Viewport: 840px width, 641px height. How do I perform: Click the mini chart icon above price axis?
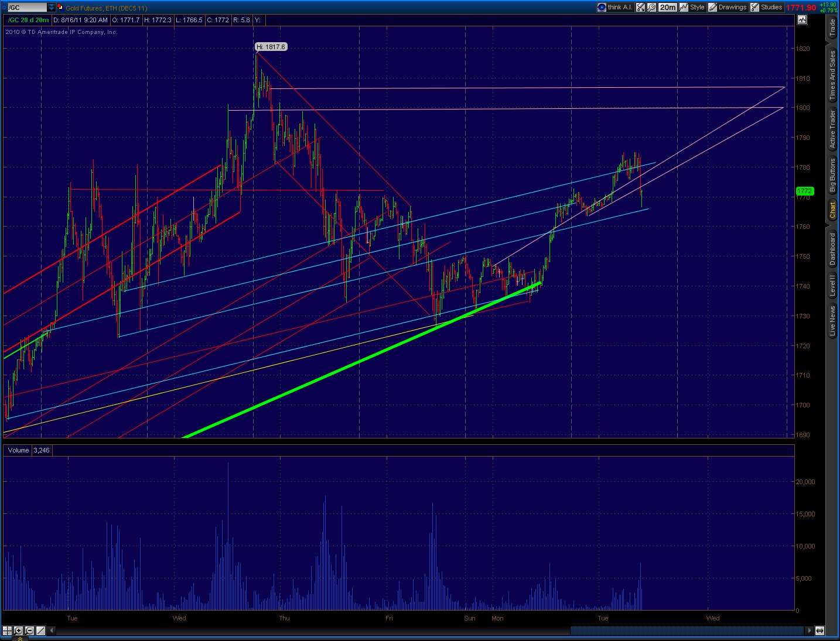(x=802, y=19)
